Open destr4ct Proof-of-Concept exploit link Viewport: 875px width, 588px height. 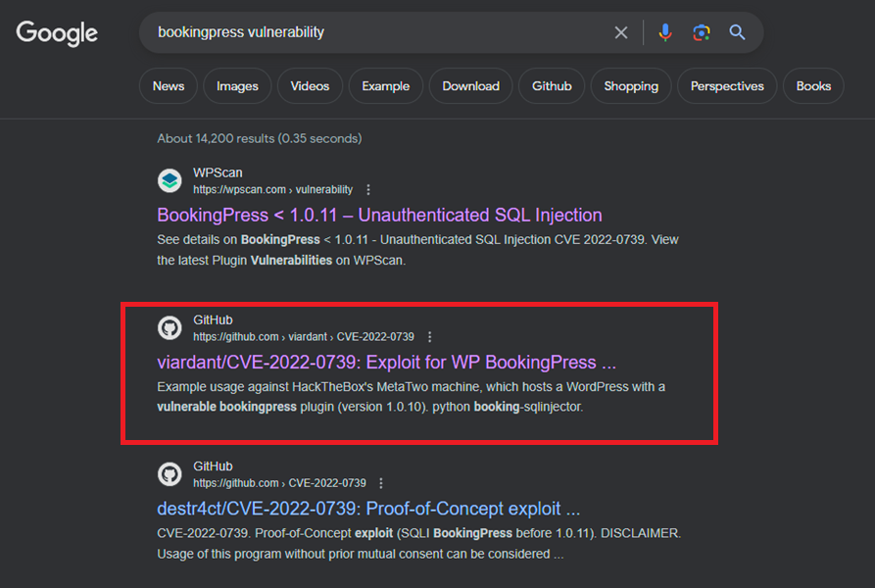pos(368,509)
